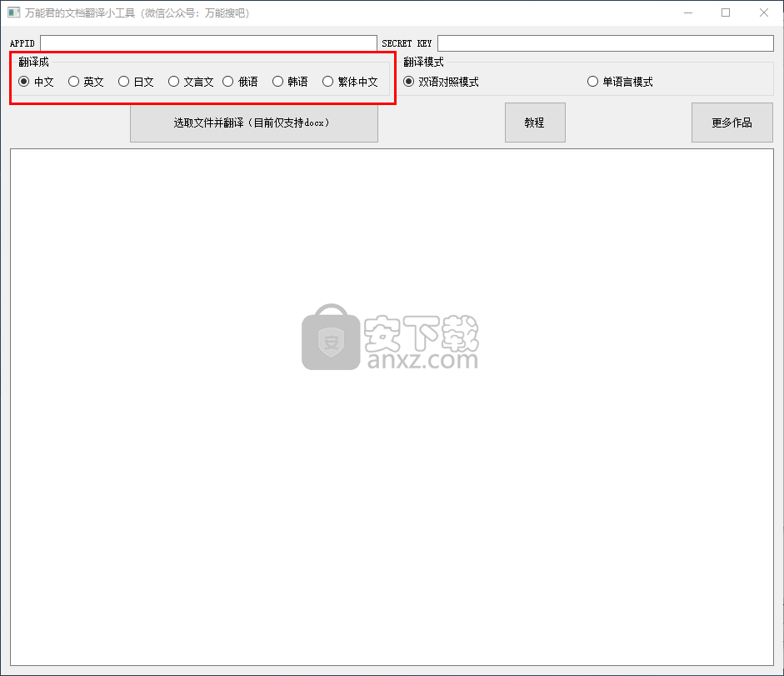Choose 繁体中文 as output language
The height and width of the screenshot is (676, 784).
(x=328, y=82)
